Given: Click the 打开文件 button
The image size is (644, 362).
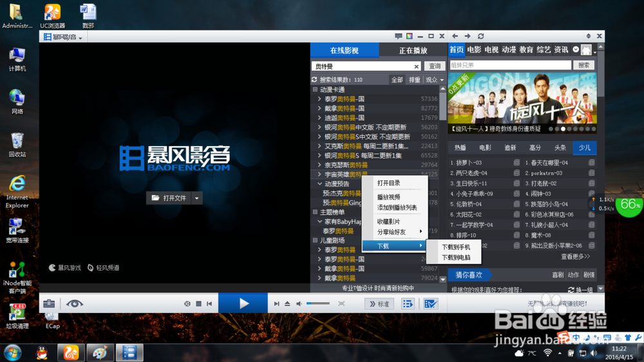Looking at the screenshot, I should pos(169,198).
